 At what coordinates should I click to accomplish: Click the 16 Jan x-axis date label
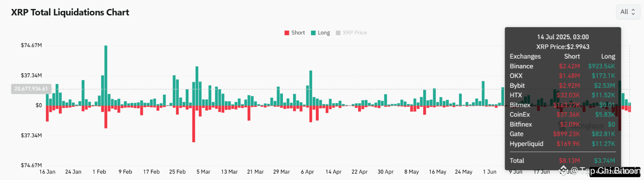[47, 172]
